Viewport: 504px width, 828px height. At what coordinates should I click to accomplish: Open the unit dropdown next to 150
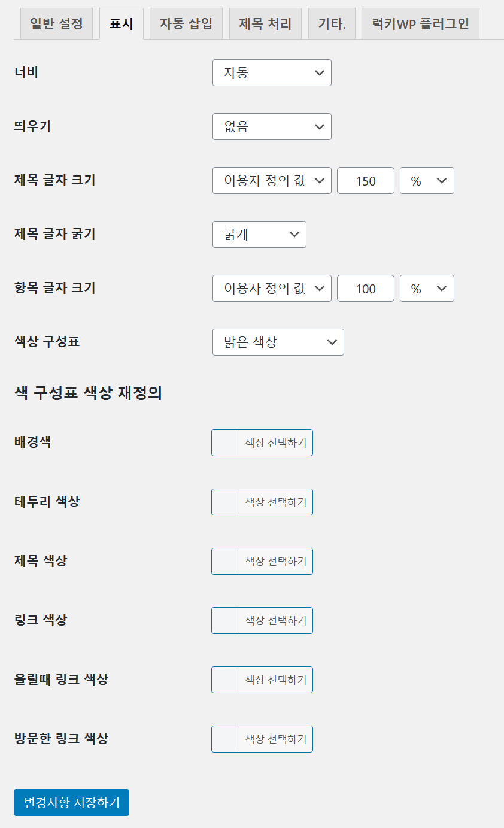(427, 180)
